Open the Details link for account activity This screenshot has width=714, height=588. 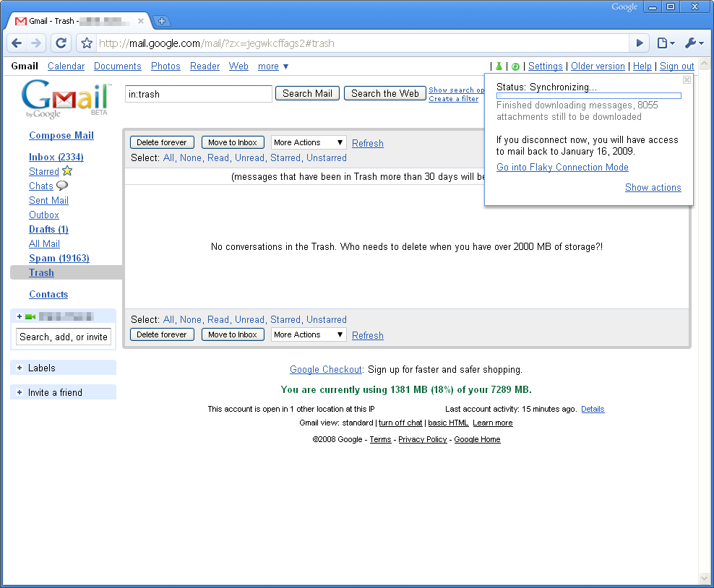(x=593, y=409)
